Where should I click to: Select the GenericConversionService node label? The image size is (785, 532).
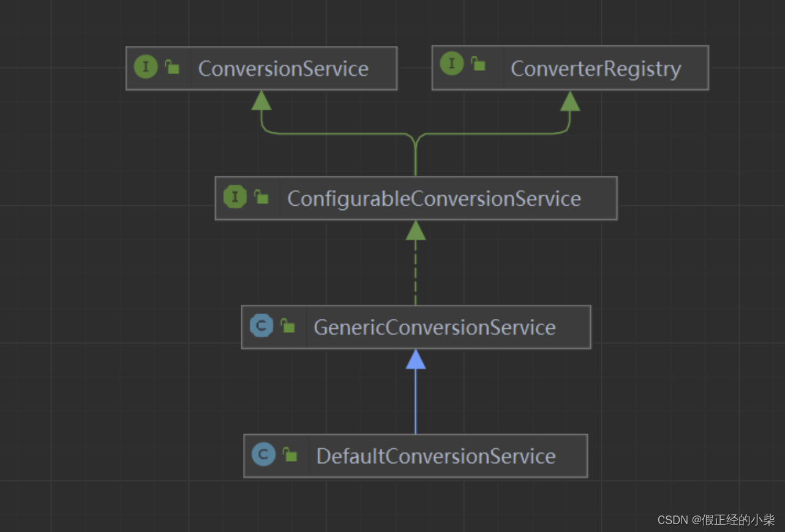[x=435, y=328]
